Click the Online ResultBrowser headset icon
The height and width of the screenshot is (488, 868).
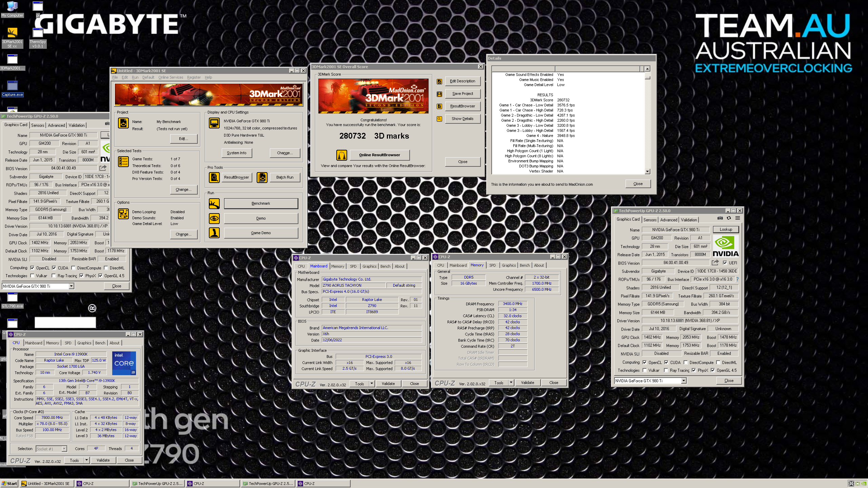pyautogui.click(x=342, y=155)
